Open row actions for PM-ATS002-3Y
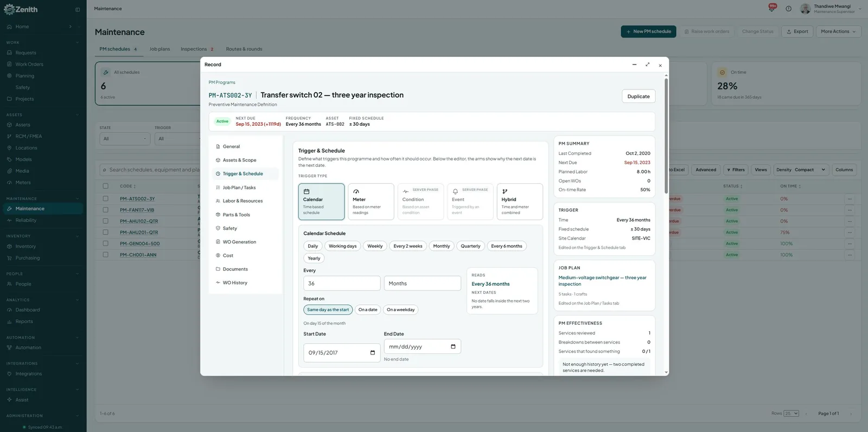This screenshot has width=868, height=432. 850,199
